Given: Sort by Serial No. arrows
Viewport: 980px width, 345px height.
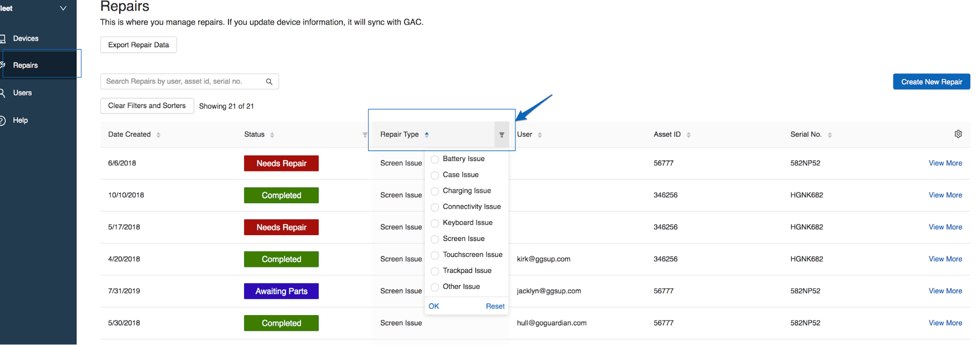Looking at the screenshot, I should [829, 134].
